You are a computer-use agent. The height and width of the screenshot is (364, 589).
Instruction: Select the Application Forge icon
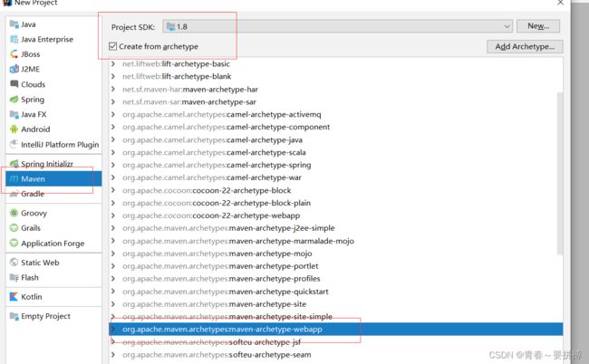[14, 243]
